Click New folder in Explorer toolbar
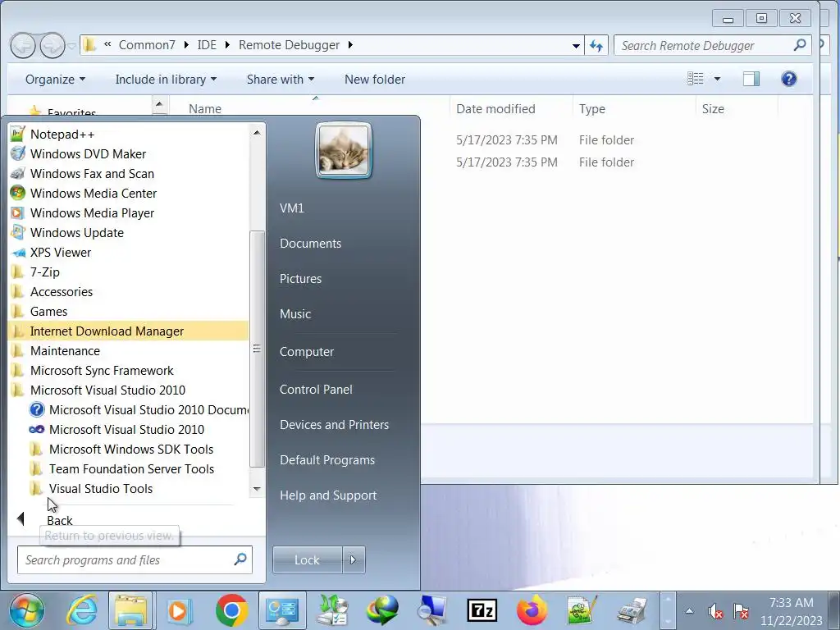The height and width of the screenshot is (630, 840). 374,80
